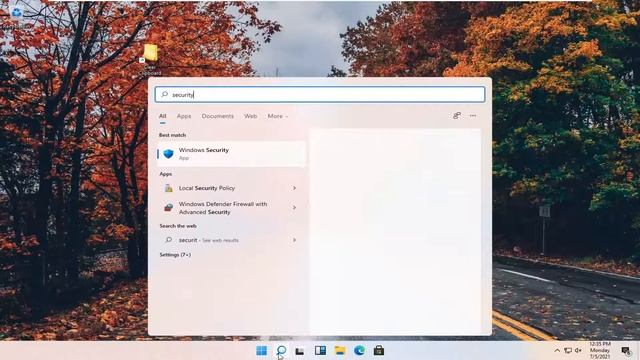Image resolution: width=640 pixels, height=360 pixels.
Task: Click the taskbar Search icon
Action: [281, 351]
